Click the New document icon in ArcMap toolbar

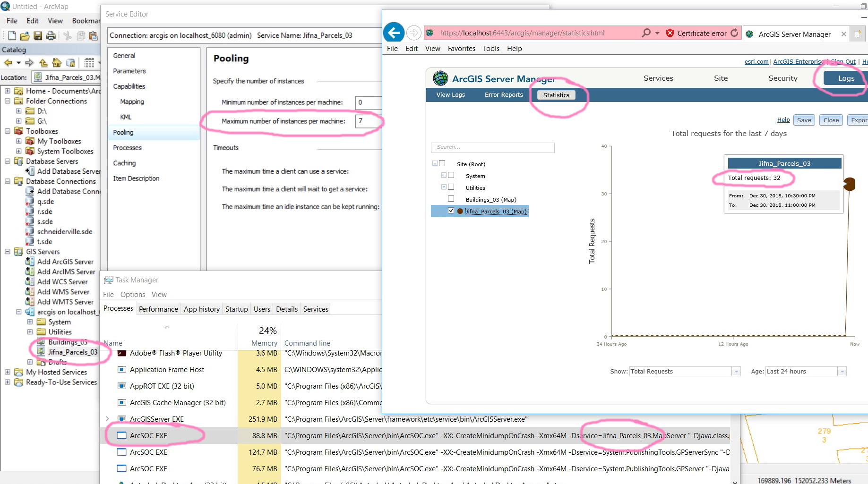12,35
